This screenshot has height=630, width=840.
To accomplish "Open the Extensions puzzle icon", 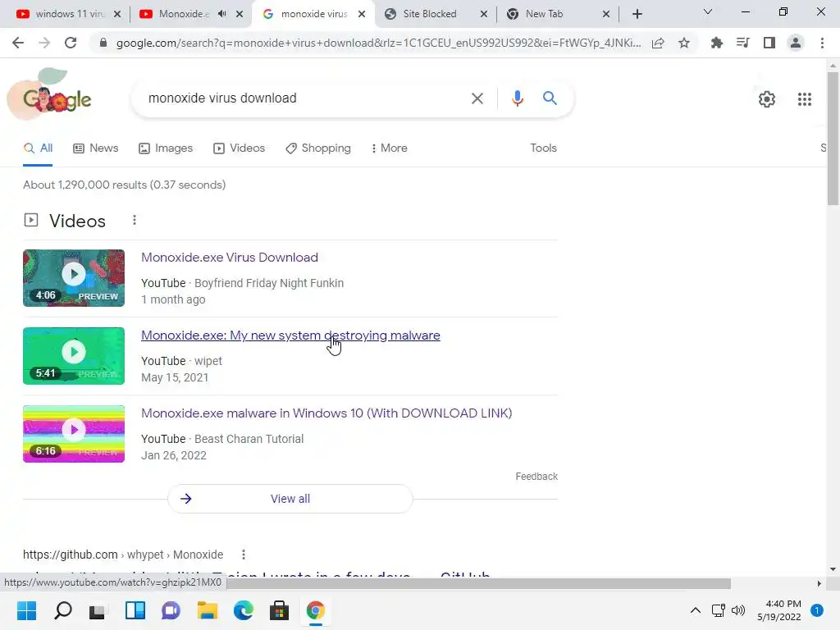I will [716, 43].
